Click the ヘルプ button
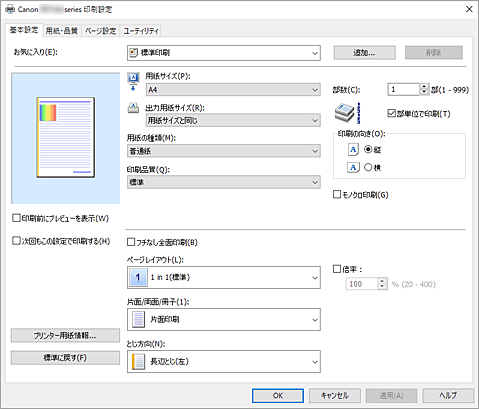Image resolution: width=479 pixels, height=409 pixels. point(448,396)
